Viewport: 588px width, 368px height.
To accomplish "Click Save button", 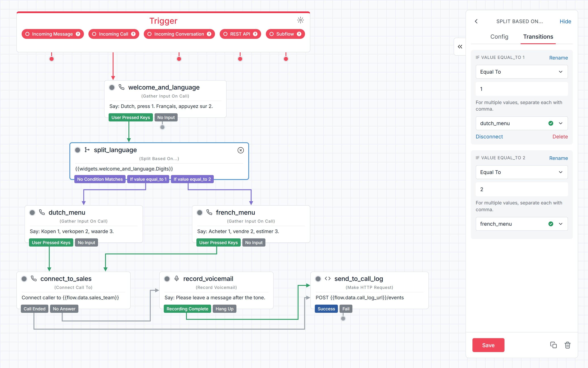I will (x=488, y=345).
